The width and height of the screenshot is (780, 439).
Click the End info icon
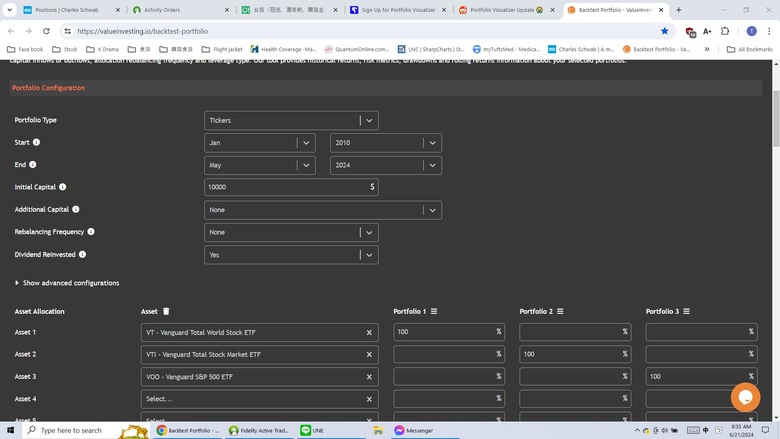[x=32, y=165]
